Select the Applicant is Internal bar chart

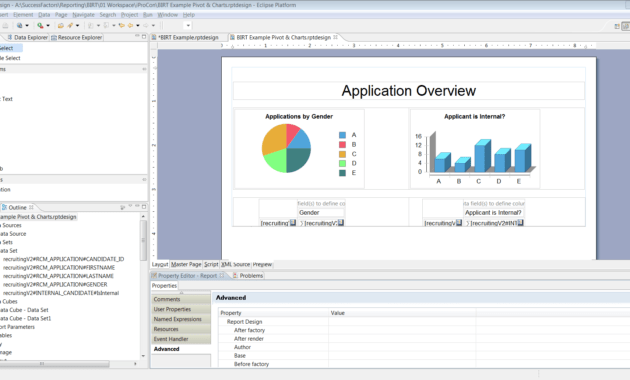pos(475,148)
